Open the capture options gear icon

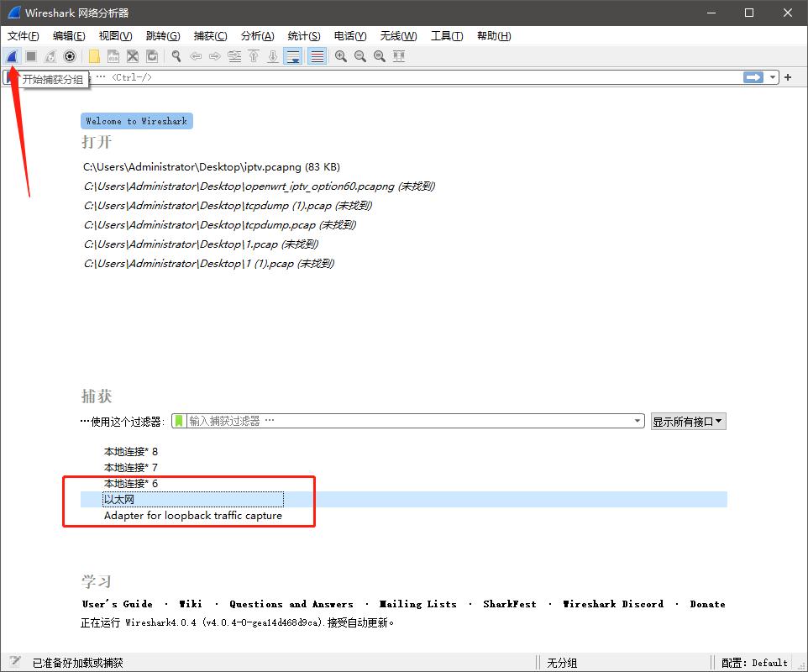70,56
